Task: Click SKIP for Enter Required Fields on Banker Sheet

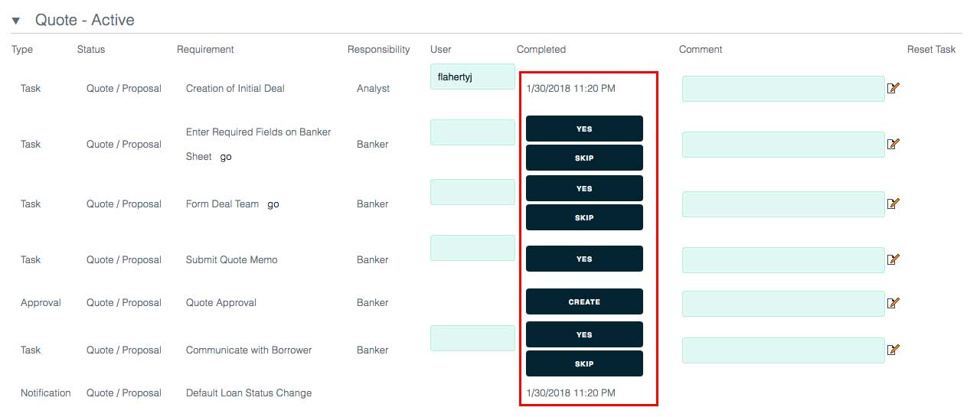Action: tap(584, 158)
